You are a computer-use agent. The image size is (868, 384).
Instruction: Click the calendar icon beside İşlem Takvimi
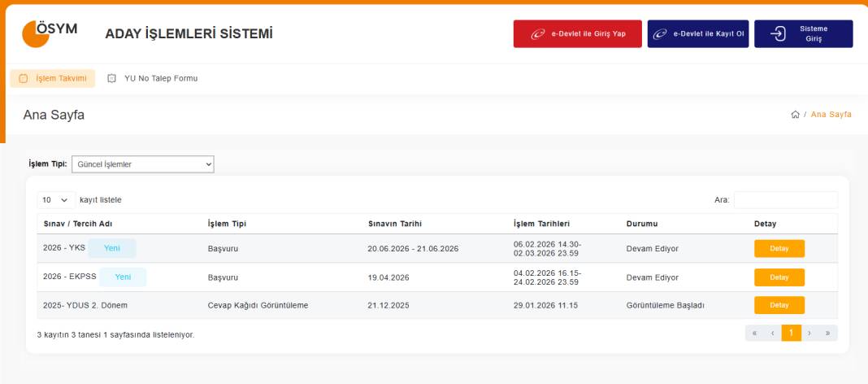click(23, 78)
